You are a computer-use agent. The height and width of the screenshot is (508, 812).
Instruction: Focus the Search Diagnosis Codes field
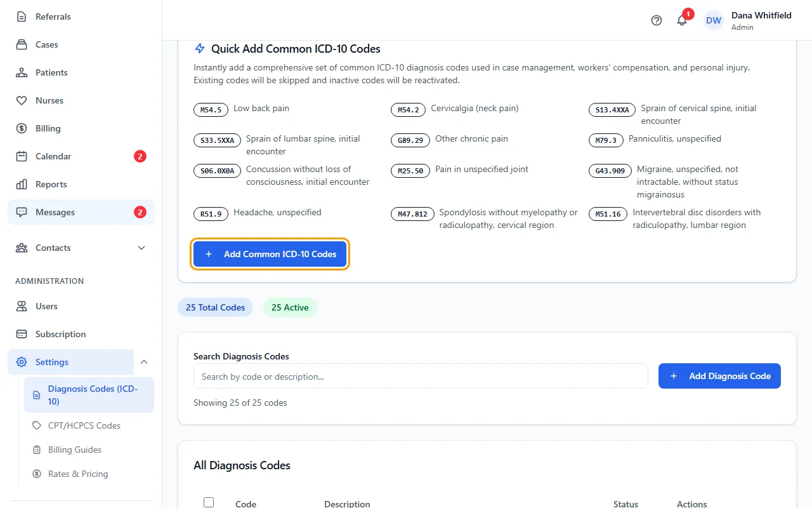pyautogui.click(x=421, y=376)
